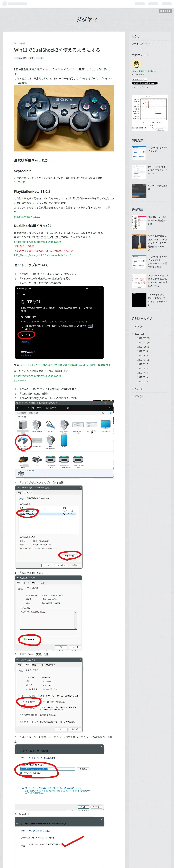Open archive month 2022 / 7 (13)

tap(143, 360)
